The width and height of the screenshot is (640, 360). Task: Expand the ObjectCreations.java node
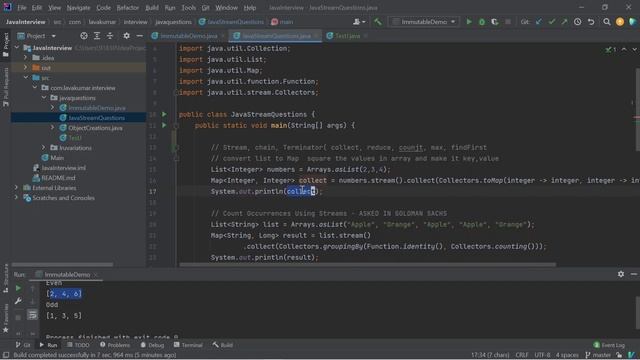[x=52, y=128]
